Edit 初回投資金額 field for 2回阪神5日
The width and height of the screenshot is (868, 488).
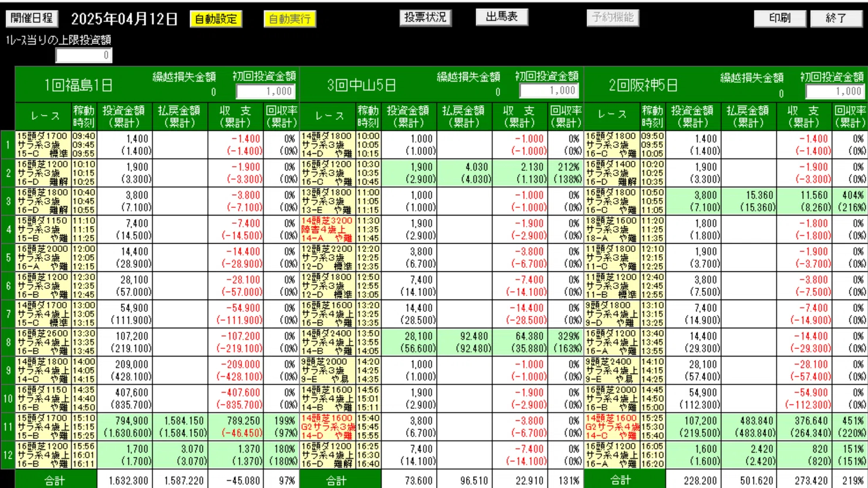835,91
